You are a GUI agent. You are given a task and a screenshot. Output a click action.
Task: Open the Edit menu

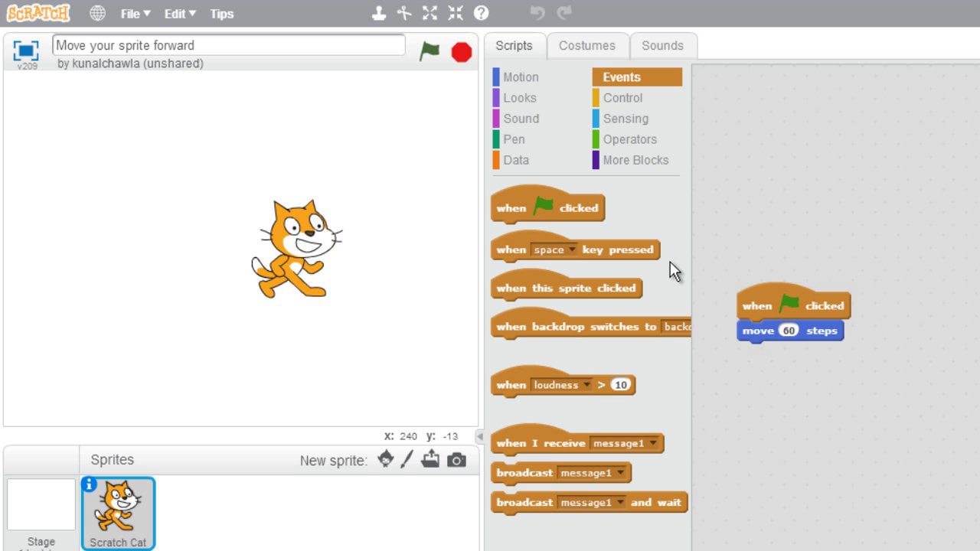pyautogui.click(x=180, y=14)
